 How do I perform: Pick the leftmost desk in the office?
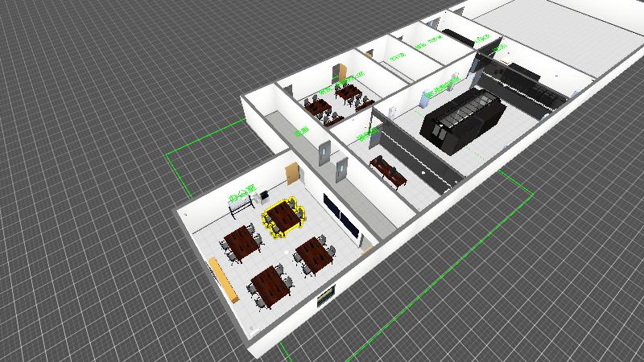point(241,241)
